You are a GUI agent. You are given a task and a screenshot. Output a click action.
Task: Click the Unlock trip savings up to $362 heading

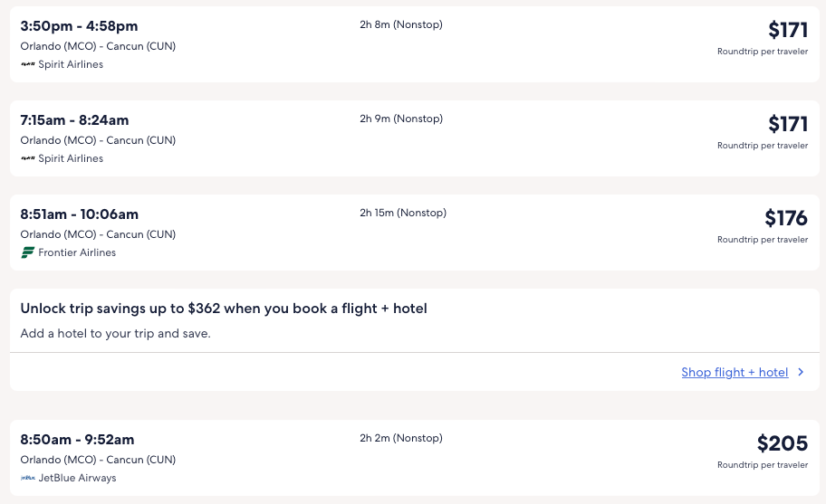point(224,309)
